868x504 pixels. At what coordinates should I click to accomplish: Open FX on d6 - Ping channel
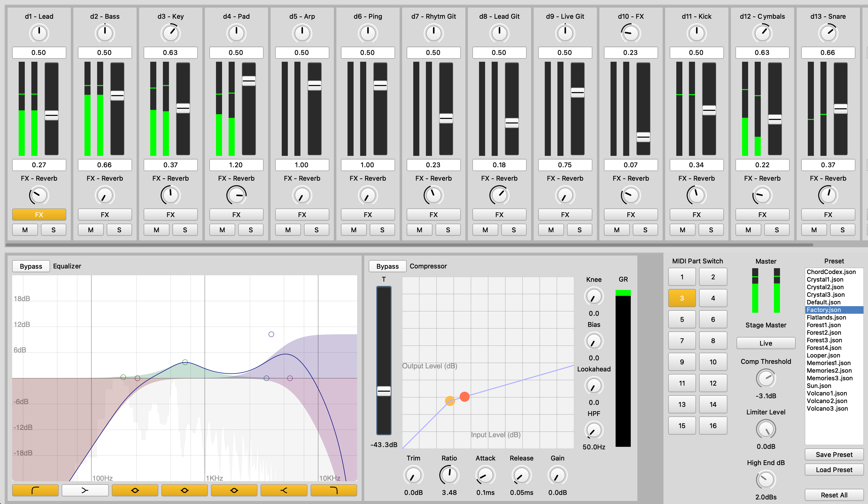368,215
